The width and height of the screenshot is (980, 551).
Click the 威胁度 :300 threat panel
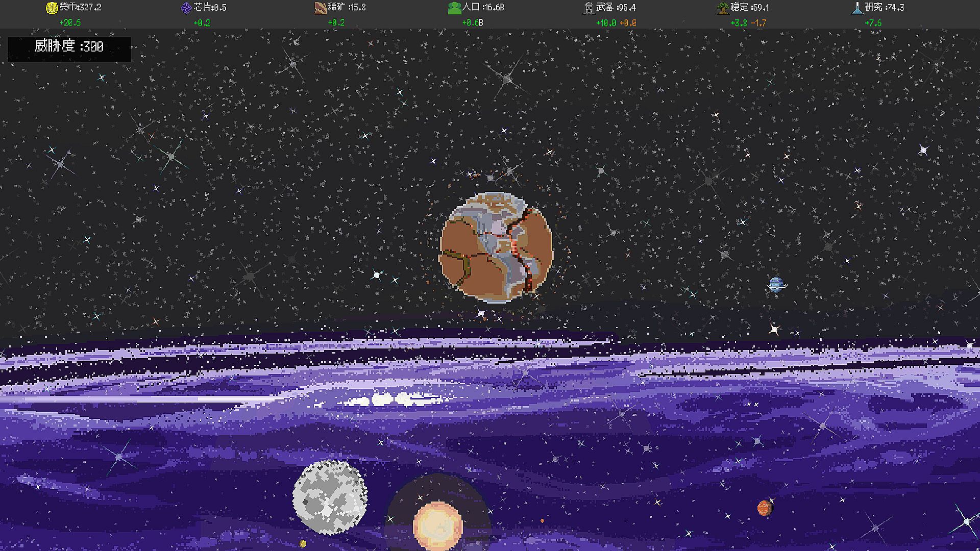(69, 47)
